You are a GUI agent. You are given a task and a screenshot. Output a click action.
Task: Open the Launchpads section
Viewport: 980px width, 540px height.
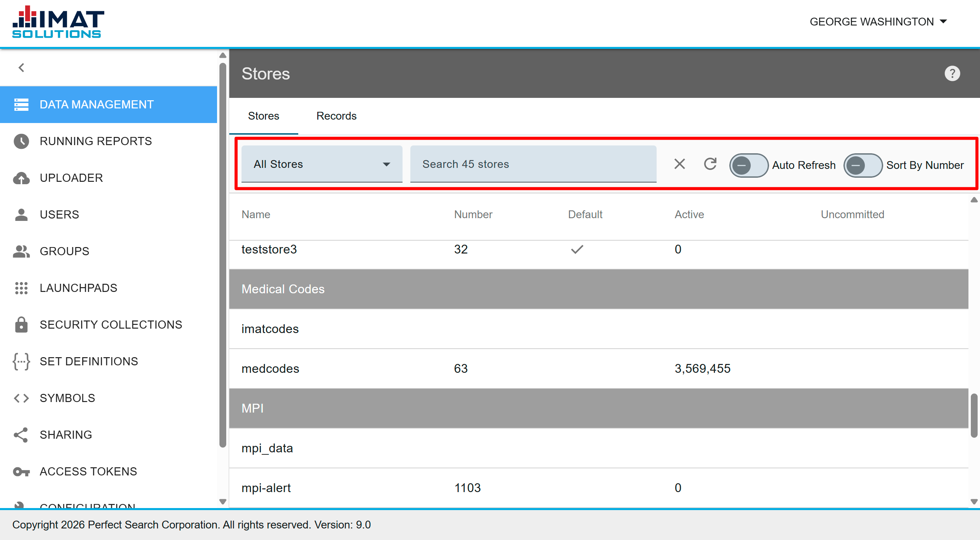click(x=109, y=288)
